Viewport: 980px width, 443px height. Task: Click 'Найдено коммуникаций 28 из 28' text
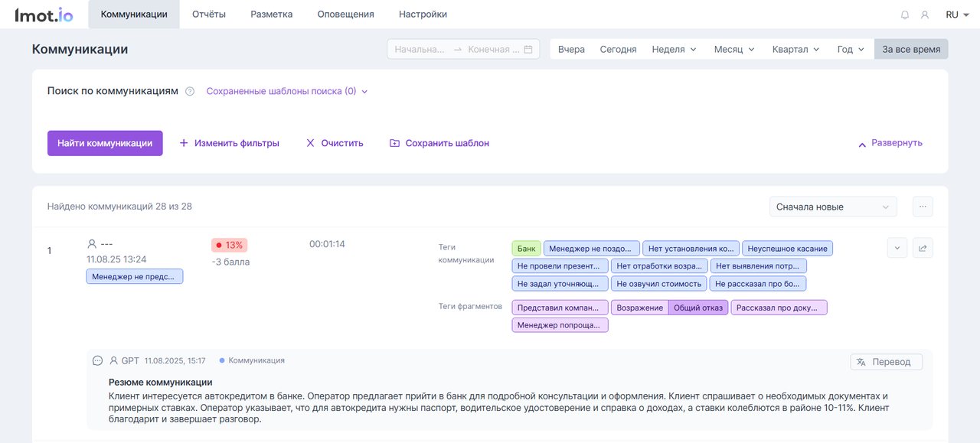click(119, 207)
